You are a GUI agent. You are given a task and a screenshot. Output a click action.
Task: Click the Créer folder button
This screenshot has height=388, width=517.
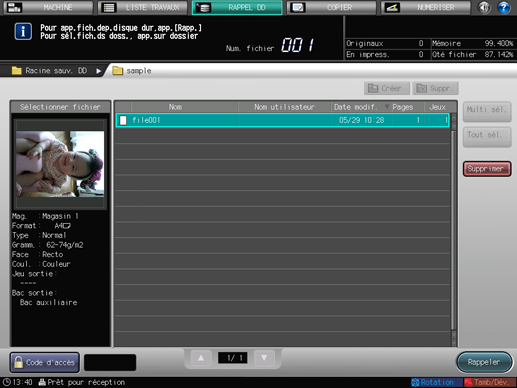click(387, 88)
